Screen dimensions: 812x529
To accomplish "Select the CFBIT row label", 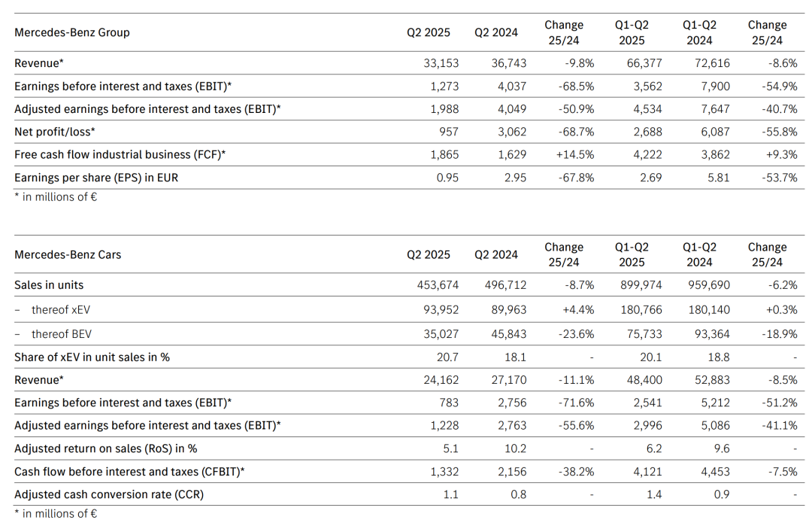I will (x=130, y=472).
